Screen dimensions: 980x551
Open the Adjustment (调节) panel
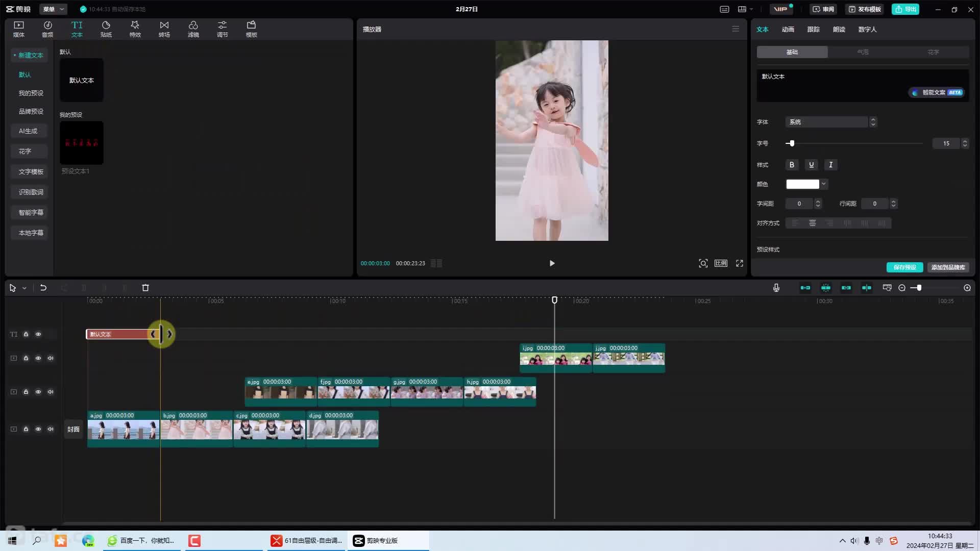(x=223, y=29)
